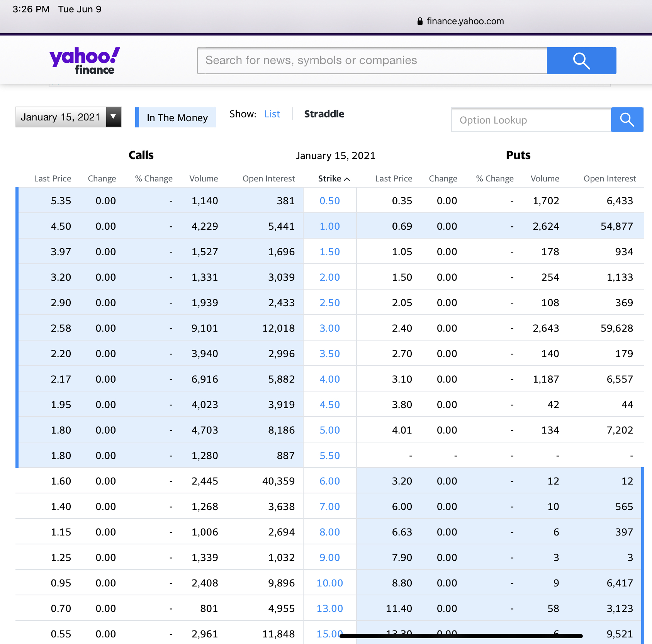Select the Straddle view

coord(324,114)
